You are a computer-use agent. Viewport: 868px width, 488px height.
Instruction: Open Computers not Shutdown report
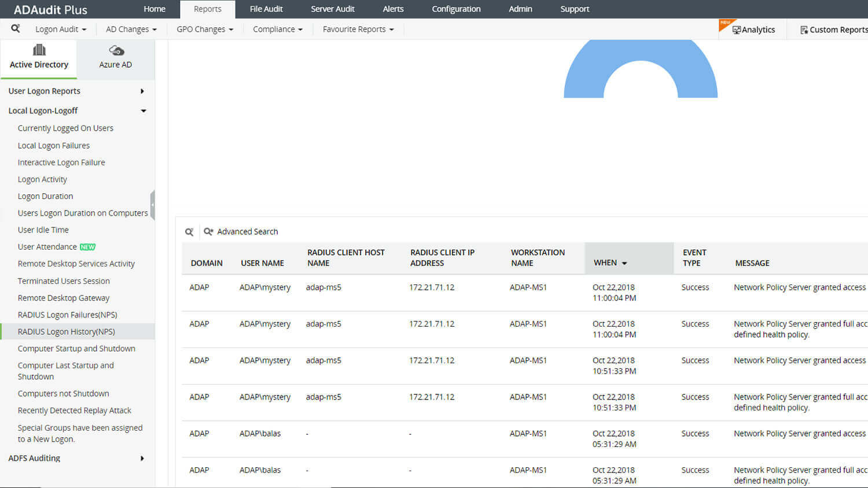[x=63, y=393]
